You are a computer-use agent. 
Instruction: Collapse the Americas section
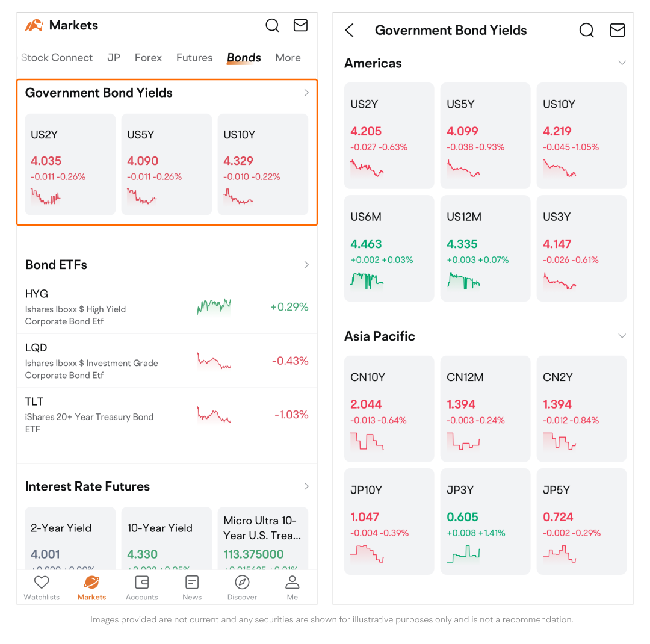click(622, 63)
